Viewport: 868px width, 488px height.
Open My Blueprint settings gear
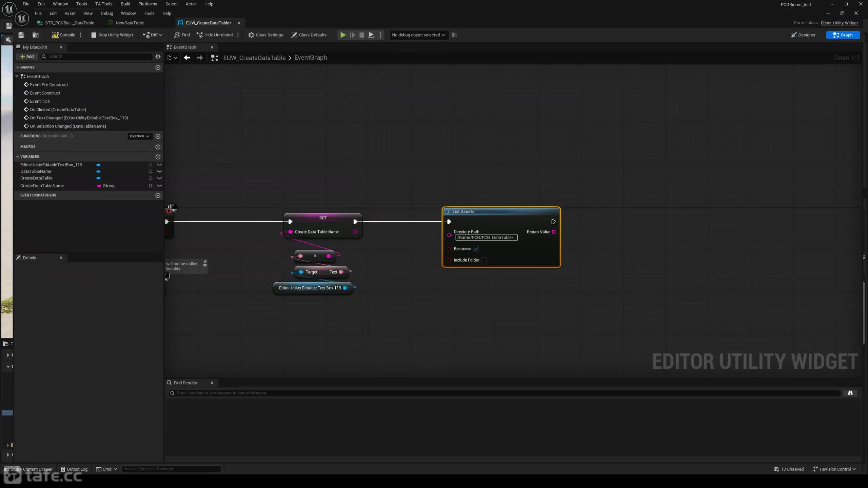[x=158, y=56]
